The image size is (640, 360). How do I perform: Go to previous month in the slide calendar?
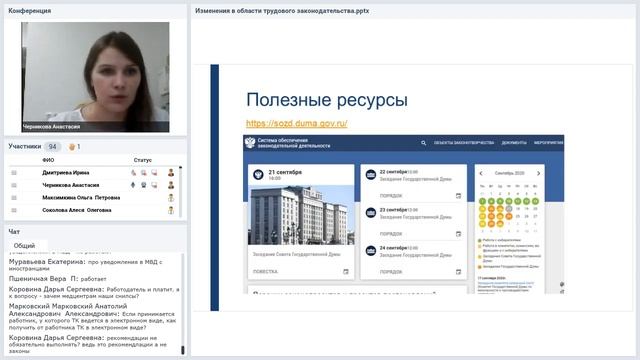481,173
